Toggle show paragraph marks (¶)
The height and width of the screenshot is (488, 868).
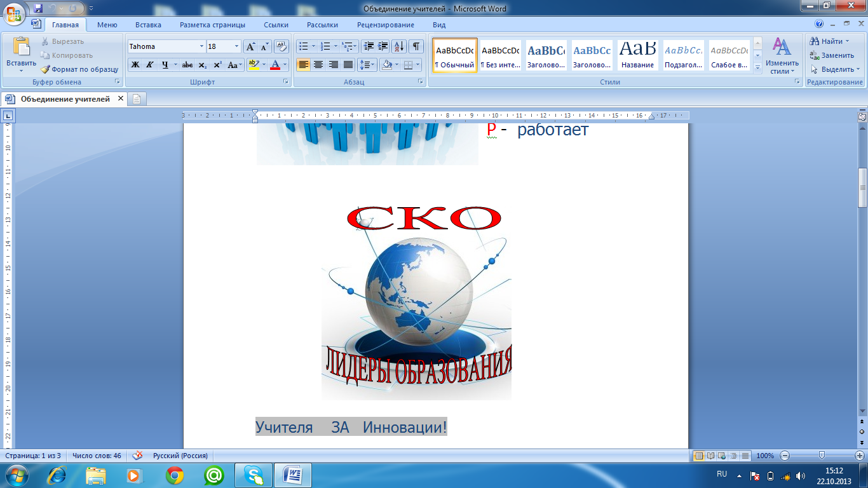(416, 46)
